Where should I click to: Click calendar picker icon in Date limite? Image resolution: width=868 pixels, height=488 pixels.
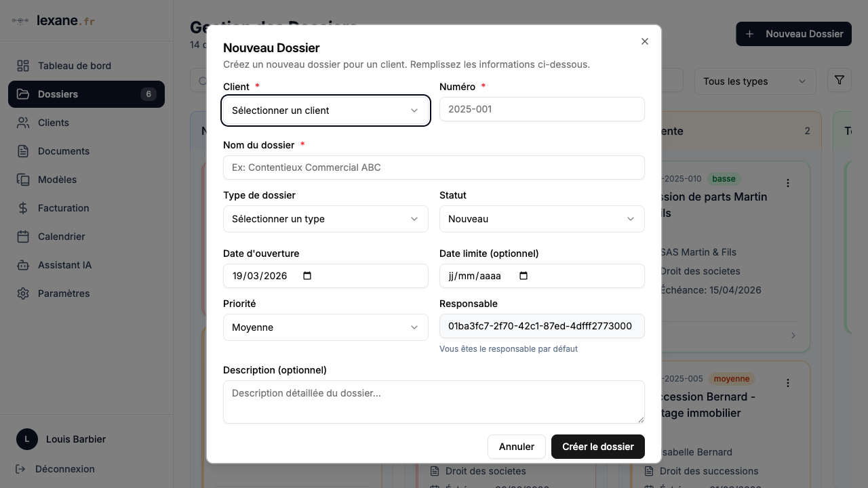pos(523,276)
